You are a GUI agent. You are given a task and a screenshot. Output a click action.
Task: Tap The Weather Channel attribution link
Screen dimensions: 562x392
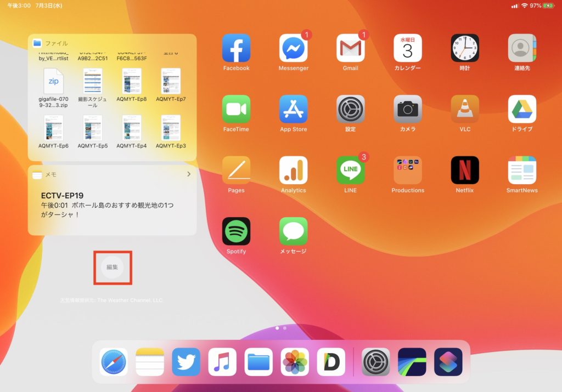pos(111,300)
